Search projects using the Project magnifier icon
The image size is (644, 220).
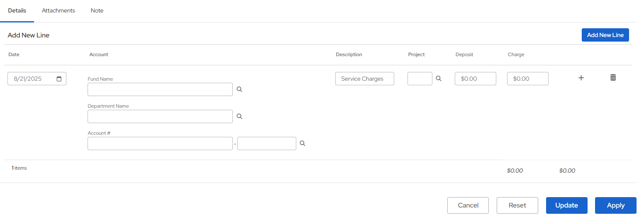coord(439,79)
